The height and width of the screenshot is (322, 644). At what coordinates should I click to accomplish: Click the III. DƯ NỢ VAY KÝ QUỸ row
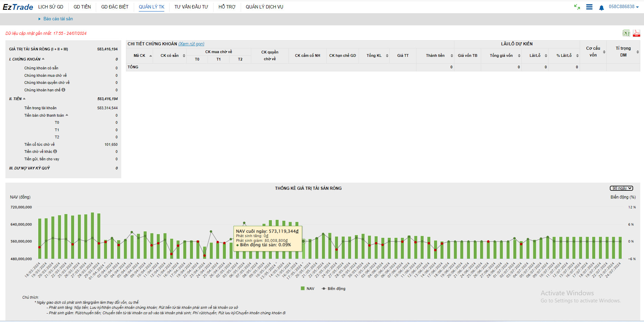[63, 168]
